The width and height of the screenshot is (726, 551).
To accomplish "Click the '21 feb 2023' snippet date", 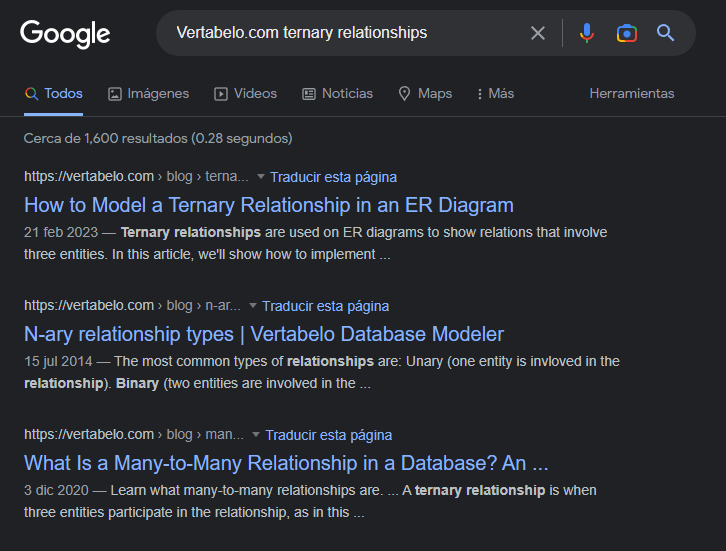I will coord(61,232).
